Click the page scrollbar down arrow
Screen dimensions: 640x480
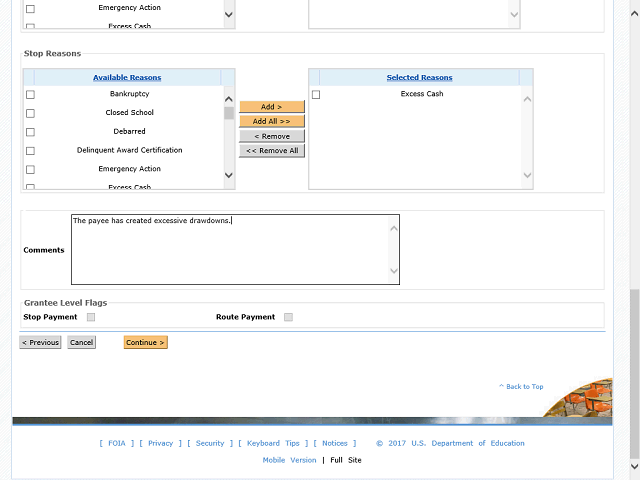635,466
